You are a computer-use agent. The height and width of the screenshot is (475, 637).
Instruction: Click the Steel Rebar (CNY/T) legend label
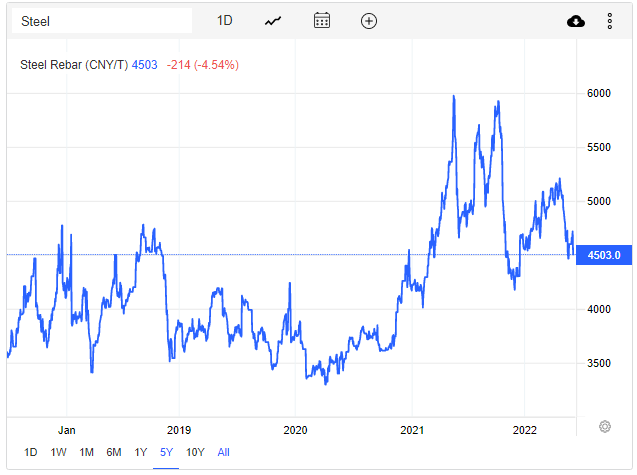(x=75, y=65)
